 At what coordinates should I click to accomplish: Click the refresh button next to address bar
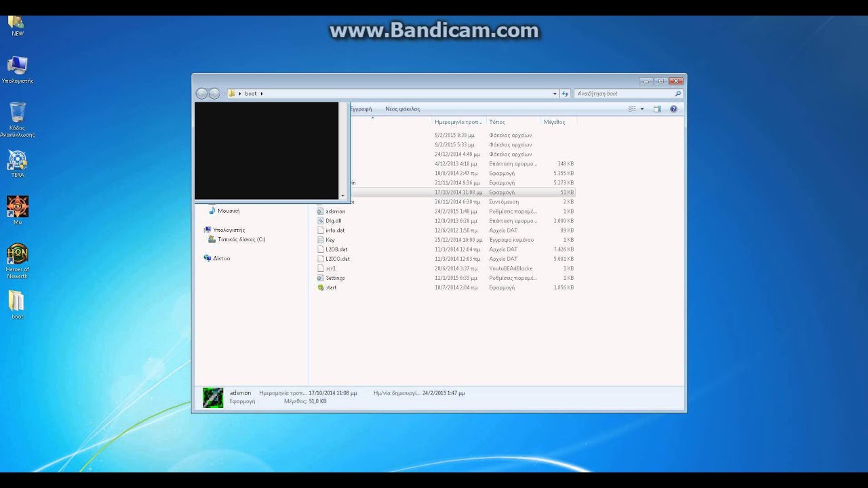tap(566, 94)
